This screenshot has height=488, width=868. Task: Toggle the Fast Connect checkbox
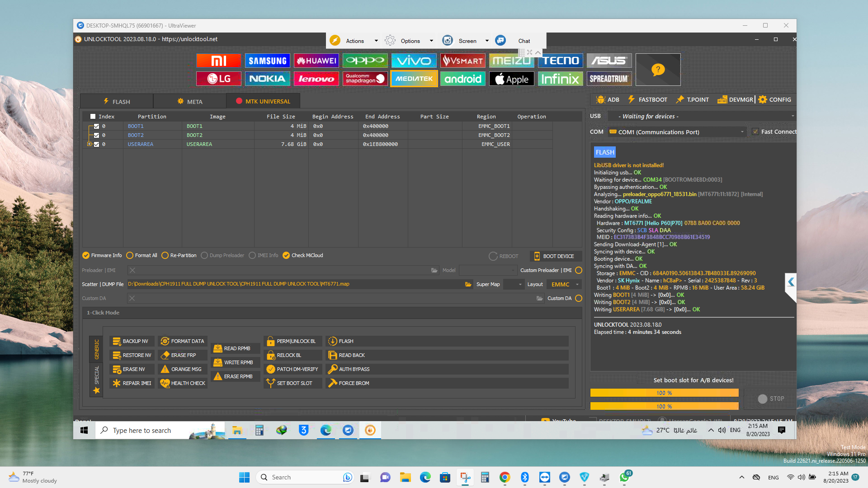click(755, 132)
